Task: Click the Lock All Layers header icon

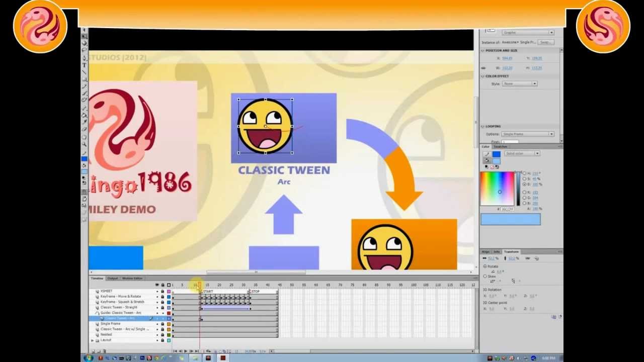Action: [x=163, y=285]
